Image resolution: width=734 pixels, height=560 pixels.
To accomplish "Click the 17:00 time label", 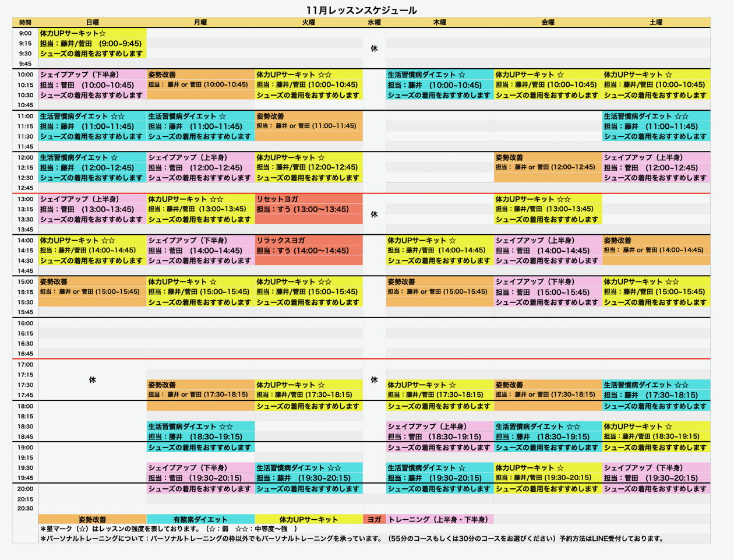I will [x=25, y=364].
